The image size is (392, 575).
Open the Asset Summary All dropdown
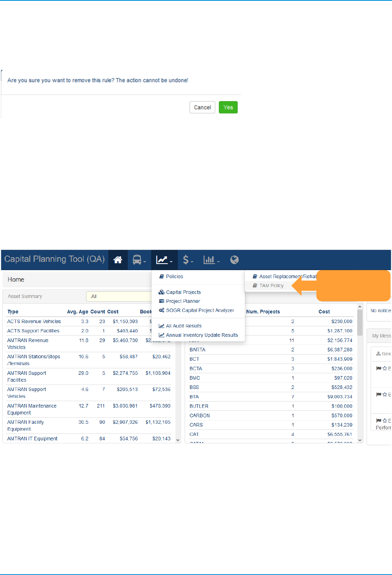[119, 296]
